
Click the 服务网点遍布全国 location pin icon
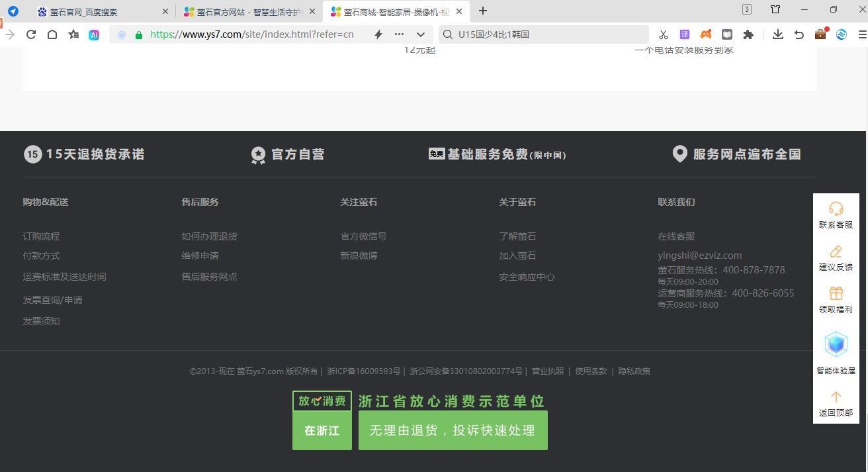pos(679,154)
